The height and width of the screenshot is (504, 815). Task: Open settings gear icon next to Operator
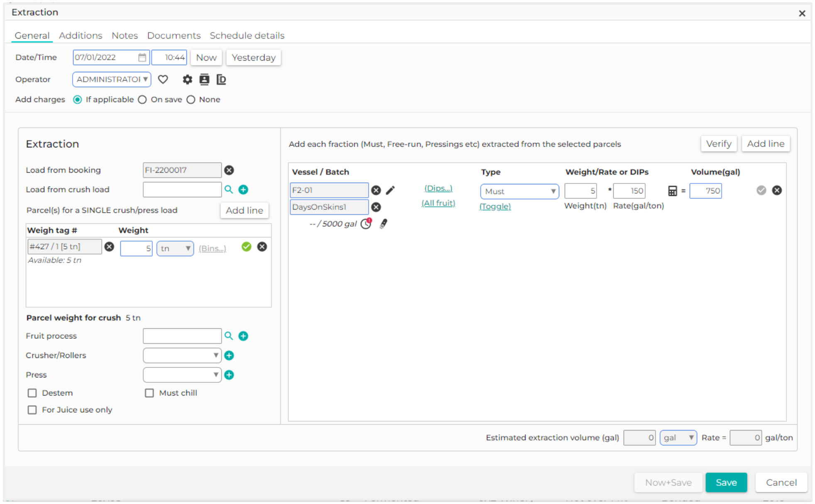[187, 79]
